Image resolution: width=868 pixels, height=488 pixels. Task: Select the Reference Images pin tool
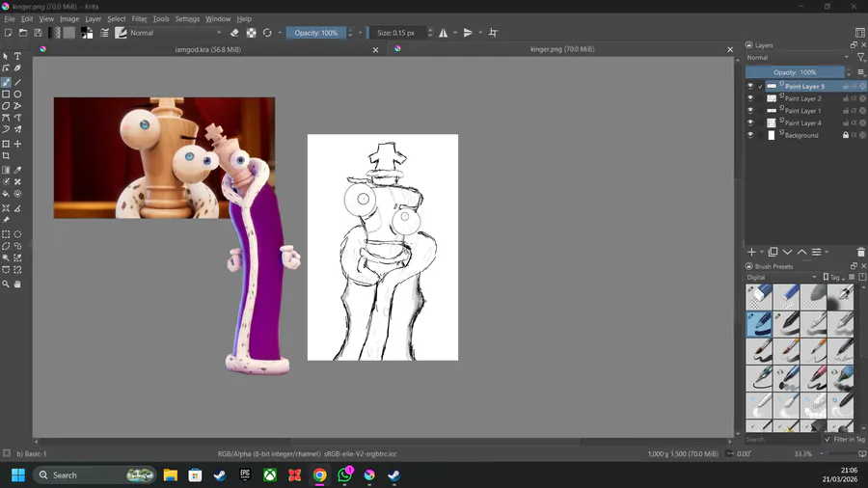[6, 220]
